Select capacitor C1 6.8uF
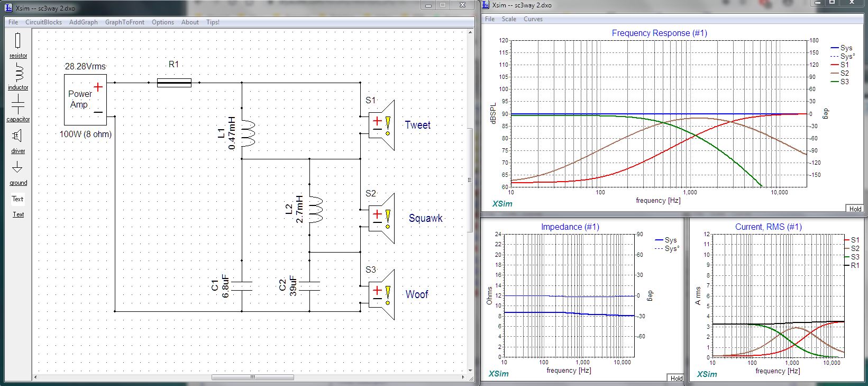The height and width of the screenshot is (386, 868). (x=242, y=286)
